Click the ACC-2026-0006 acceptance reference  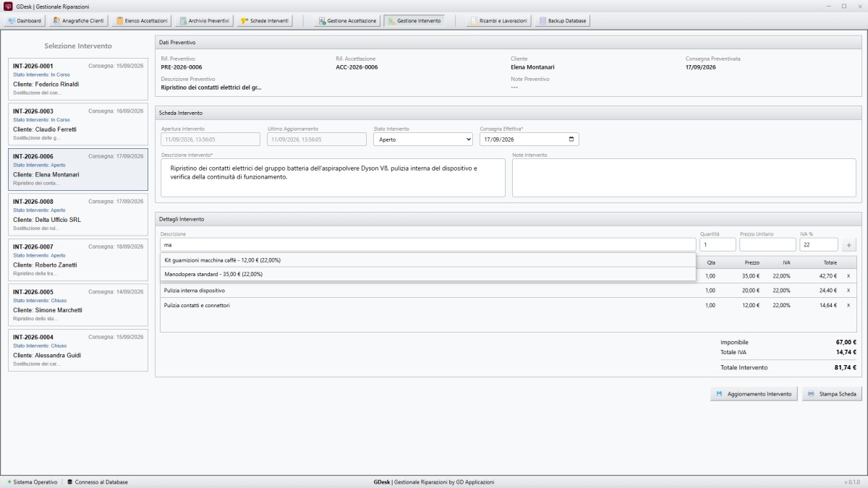357,67
